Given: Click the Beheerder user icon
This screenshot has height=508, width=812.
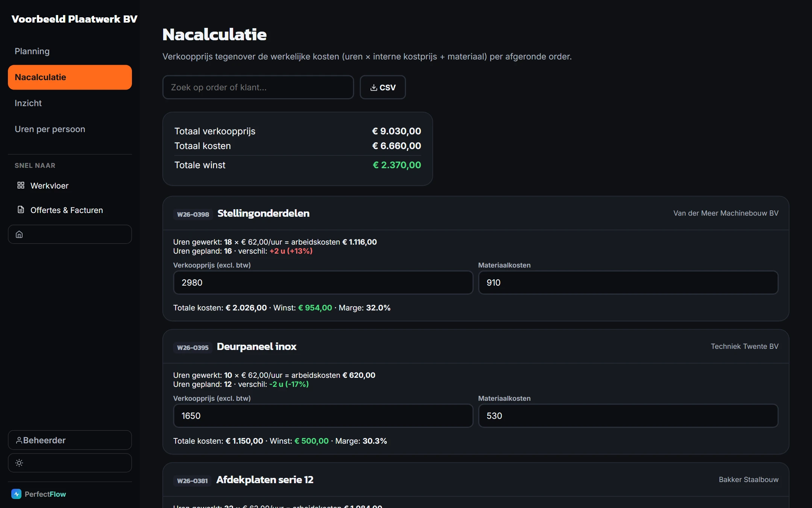Looking at the screenshot, I should tap(19, 440).
